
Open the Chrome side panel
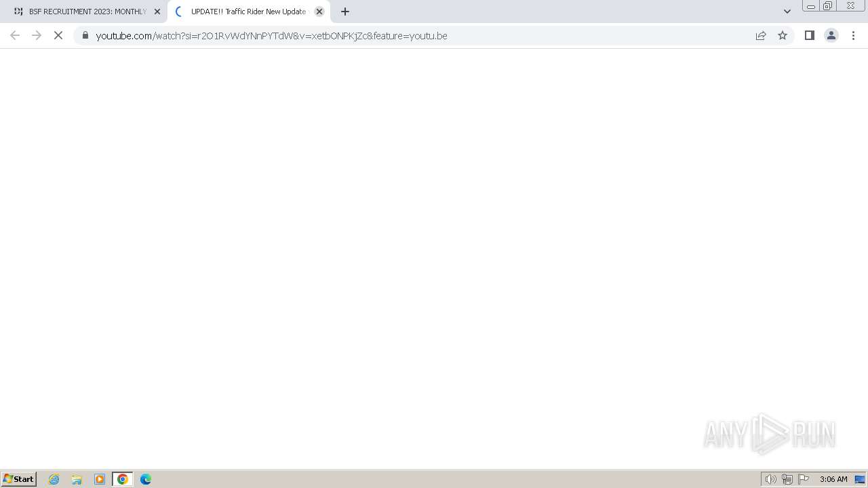pyautogui.click(x=809, y=35)
